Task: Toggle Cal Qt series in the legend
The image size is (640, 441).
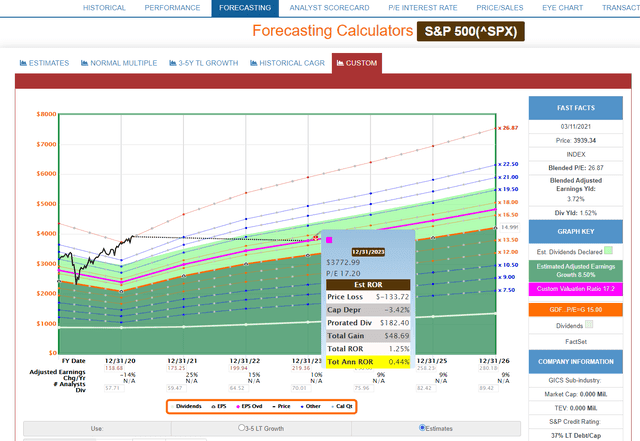Action: (x=342, y=406)
